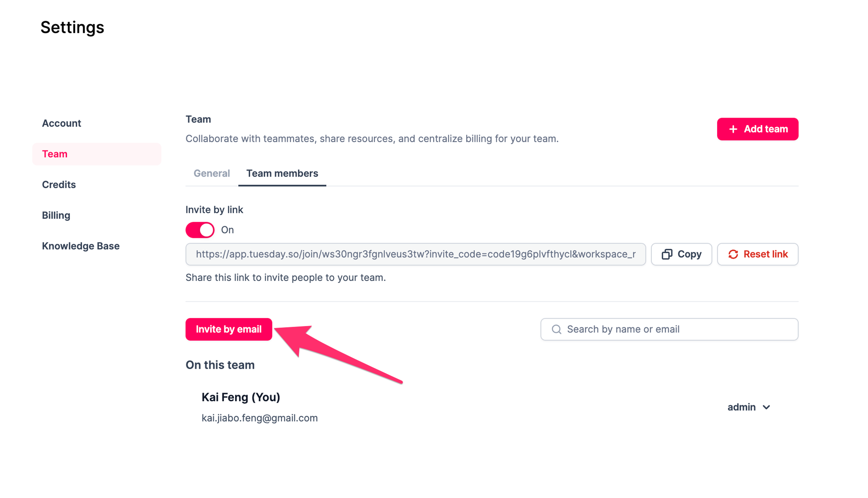Click the Reset link icon
868x498 pixels.
(733, 254)
